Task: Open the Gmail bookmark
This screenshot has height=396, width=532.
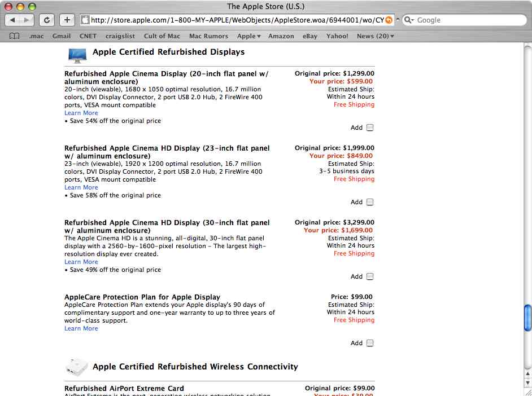Action: point(62,36)
